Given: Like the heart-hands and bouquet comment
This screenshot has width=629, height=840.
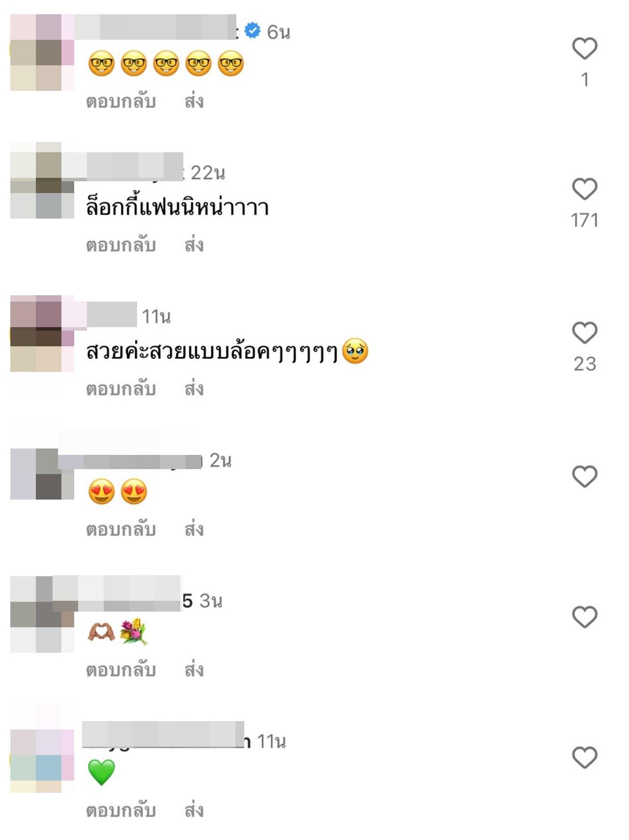Looking at the screenshot, I should click(584, 616).
